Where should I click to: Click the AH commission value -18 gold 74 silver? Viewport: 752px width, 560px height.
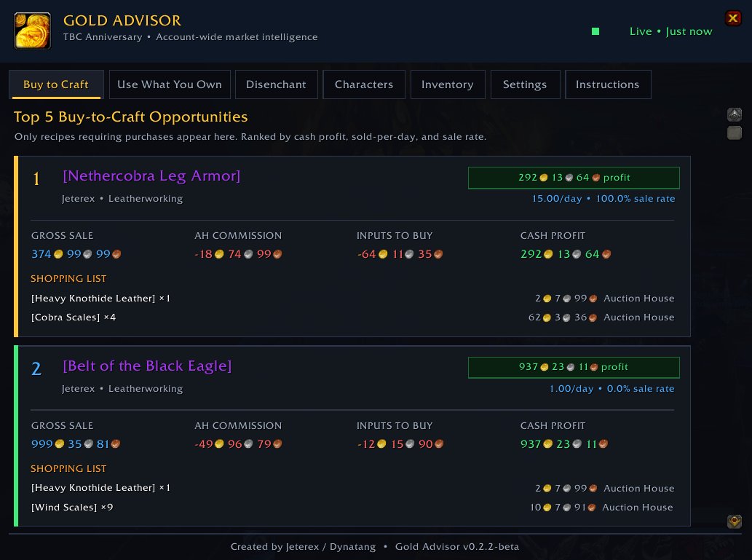[238, 254]
